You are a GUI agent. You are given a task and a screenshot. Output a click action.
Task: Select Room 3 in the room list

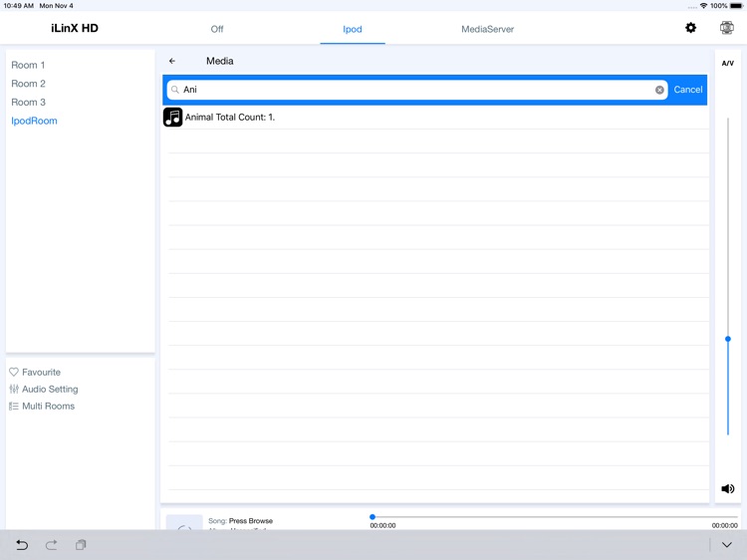(x=28, y=102)
